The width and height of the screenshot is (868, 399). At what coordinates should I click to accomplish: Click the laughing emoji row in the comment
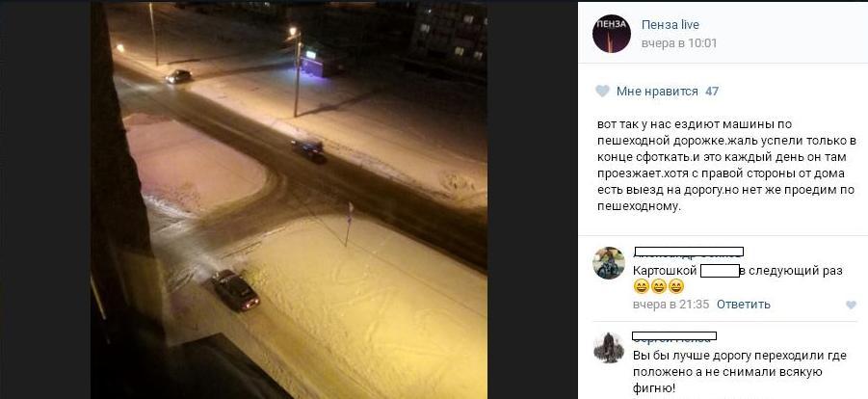point(659,286)
